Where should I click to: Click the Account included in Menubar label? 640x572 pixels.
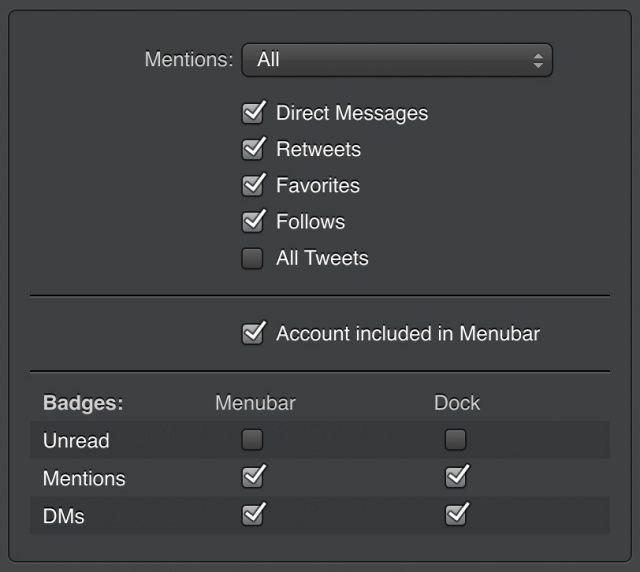(x=408, y=334)
